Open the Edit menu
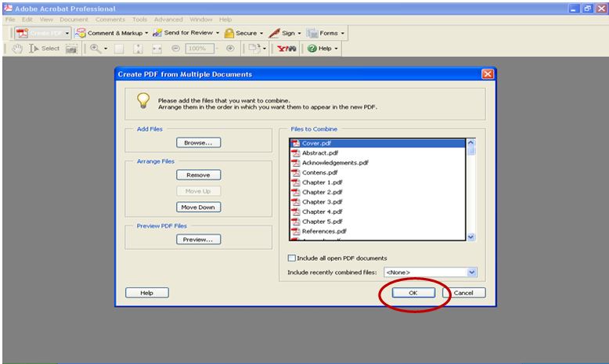Viewport: 609px width, 364px height. 27,20
